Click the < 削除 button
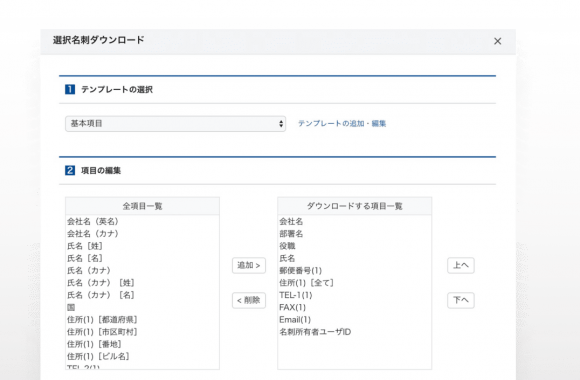580x380 pixels. (249, 300)
